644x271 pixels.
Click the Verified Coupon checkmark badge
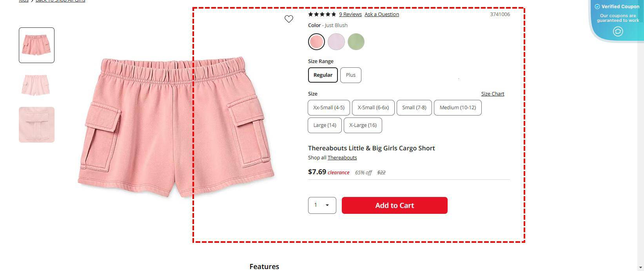[597, 6]
